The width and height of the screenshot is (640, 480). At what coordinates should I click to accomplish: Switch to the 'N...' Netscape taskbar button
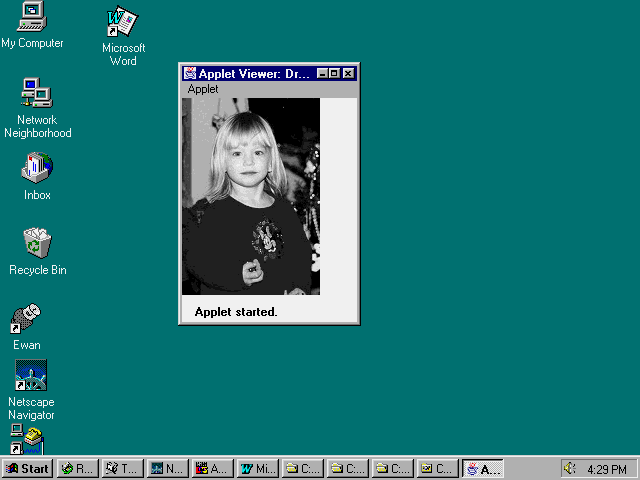[168, 469]
